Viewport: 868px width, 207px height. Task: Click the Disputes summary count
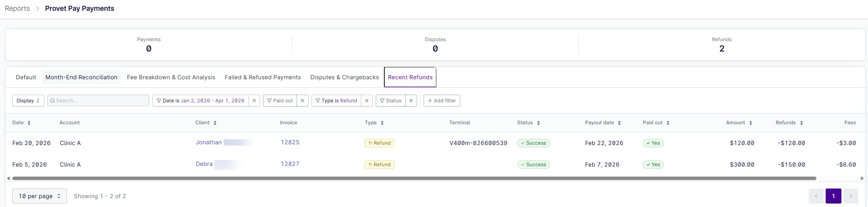click(435, 49)
